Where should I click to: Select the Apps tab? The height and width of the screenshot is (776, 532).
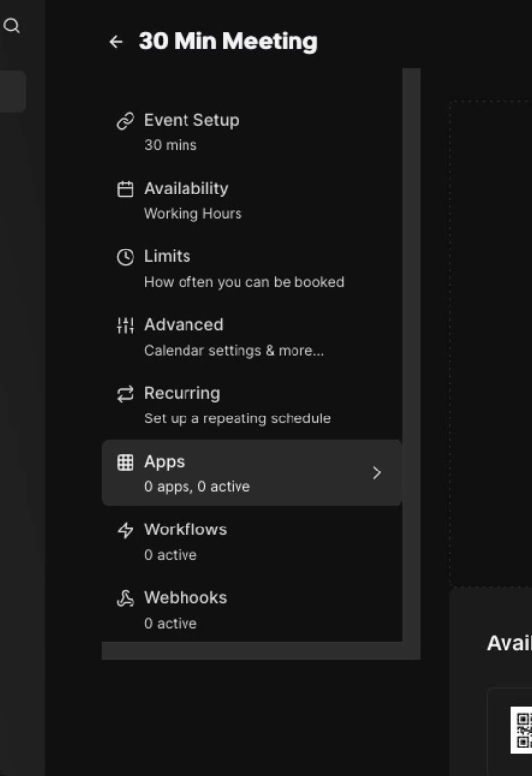(x=252, y=472)
